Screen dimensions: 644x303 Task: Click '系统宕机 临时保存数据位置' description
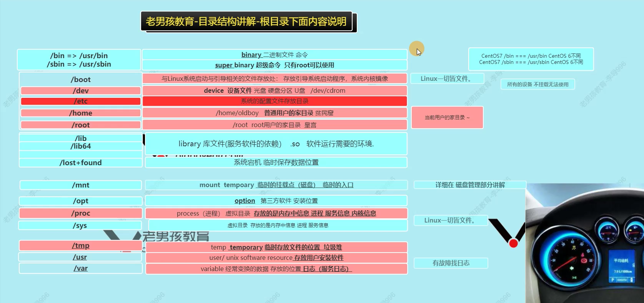[x=276, y=162]
